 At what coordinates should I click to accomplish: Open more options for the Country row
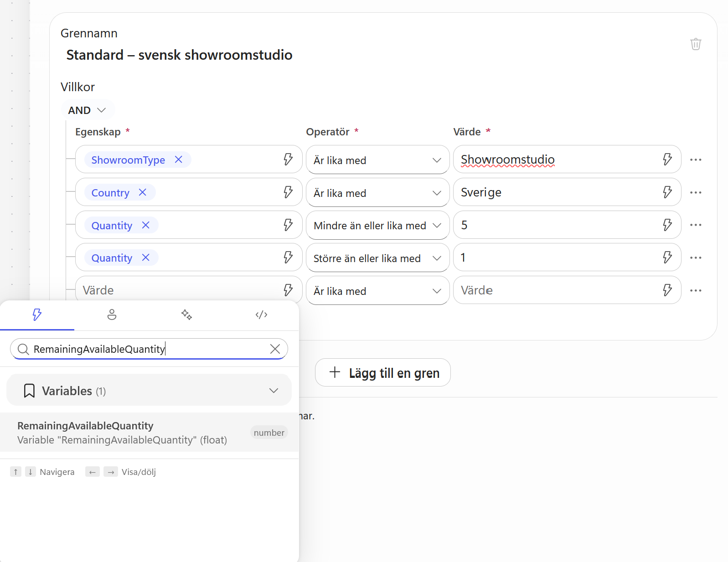pyautogui.click(x=696, y=192)
